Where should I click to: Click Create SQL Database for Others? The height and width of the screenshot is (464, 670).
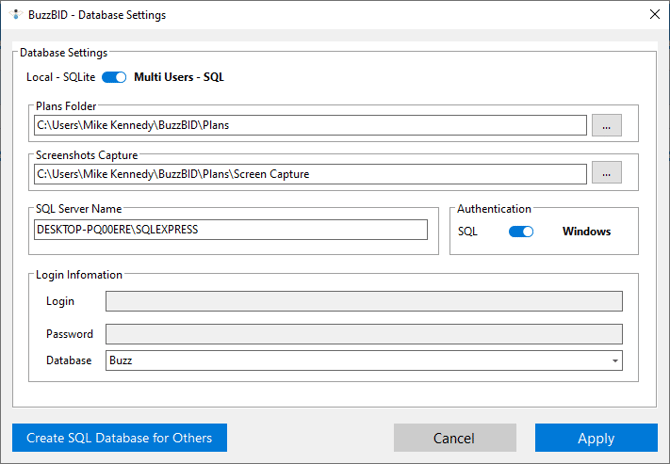tap(119, 438)
